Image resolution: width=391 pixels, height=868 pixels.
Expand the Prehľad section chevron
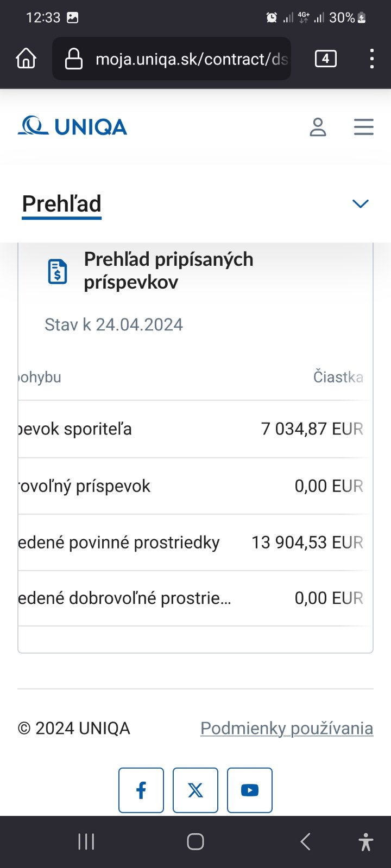tap(360, 203)
